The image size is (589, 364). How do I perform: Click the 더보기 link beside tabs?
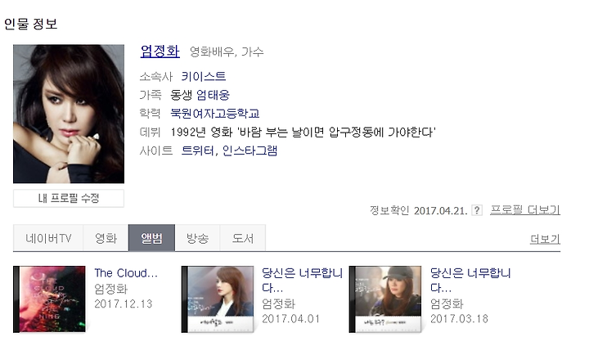tap(545, 239)
